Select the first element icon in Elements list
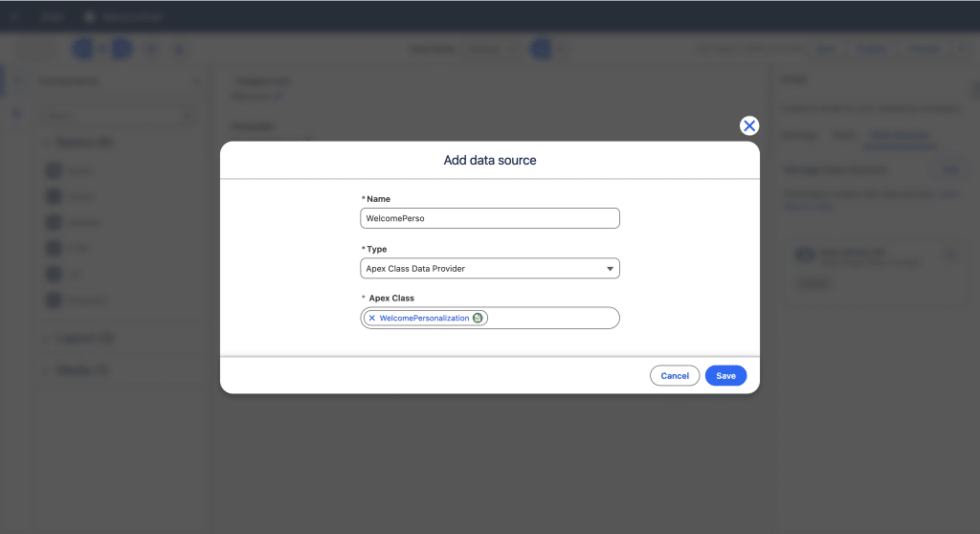Screen dimensions: 980x534 click(x=54, y=170)
